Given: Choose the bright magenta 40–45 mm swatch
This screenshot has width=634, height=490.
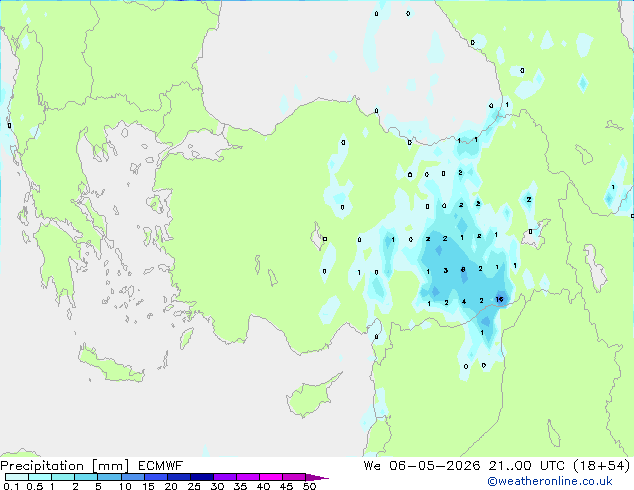Looking at the screenshot, I should [x=271, y=477].
